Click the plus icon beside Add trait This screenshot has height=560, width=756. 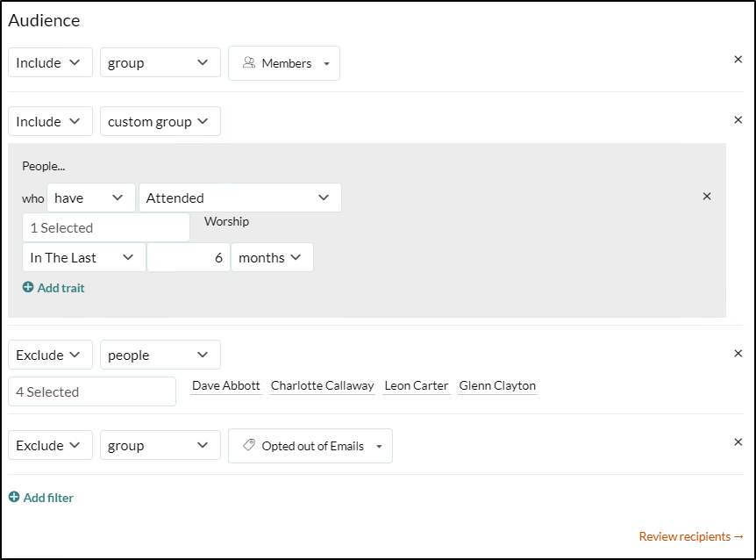coord(28,287)
